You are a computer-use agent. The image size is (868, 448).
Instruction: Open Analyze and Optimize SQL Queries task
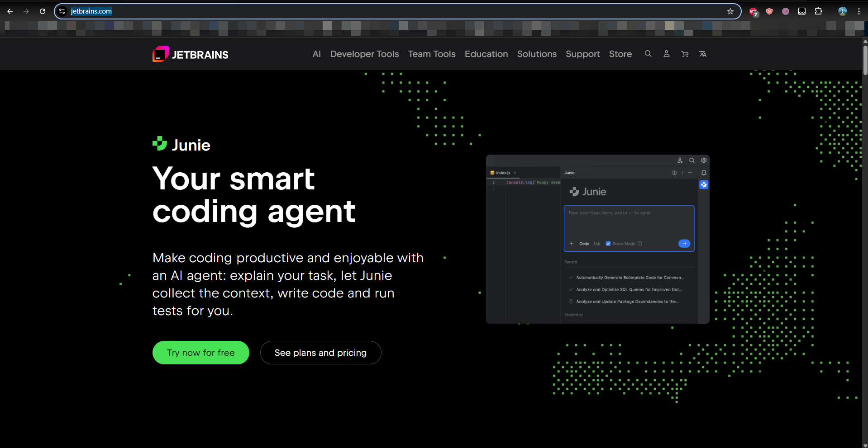coord(629,289)
